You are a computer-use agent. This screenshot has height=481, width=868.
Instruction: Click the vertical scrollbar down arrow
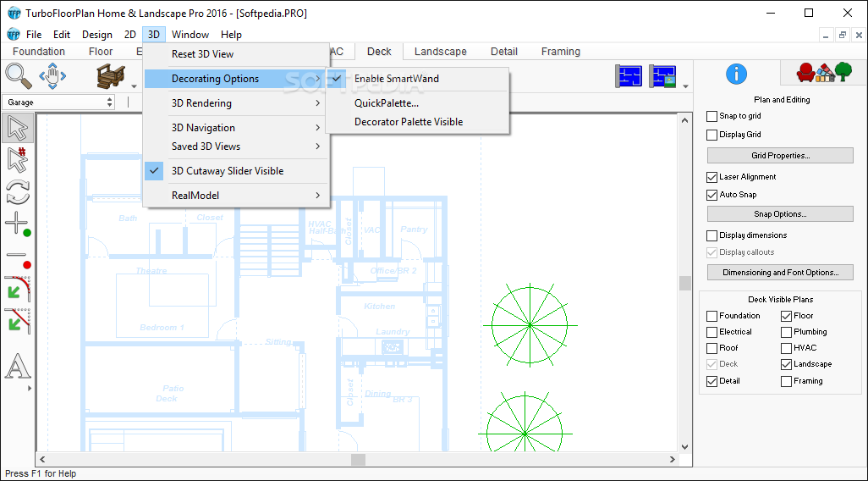(685, 446)
